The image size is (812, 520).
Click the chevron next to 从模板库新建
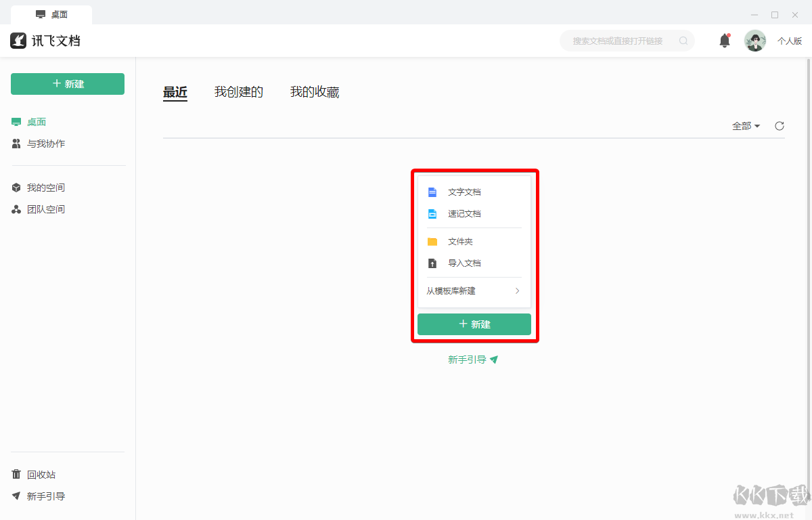pos(517,291)
